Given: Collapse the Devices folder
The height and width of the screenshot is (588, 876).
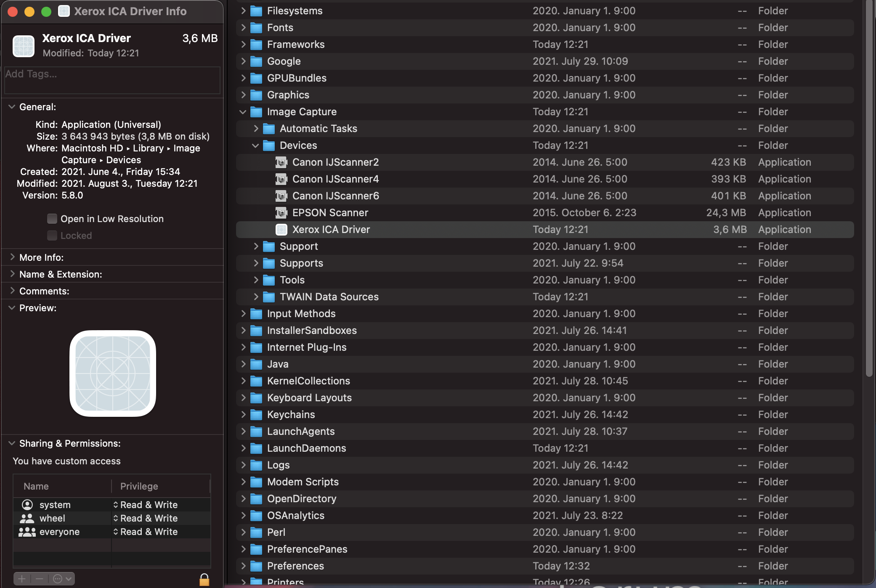Looking at the screenshot, I should pos(255,146).
